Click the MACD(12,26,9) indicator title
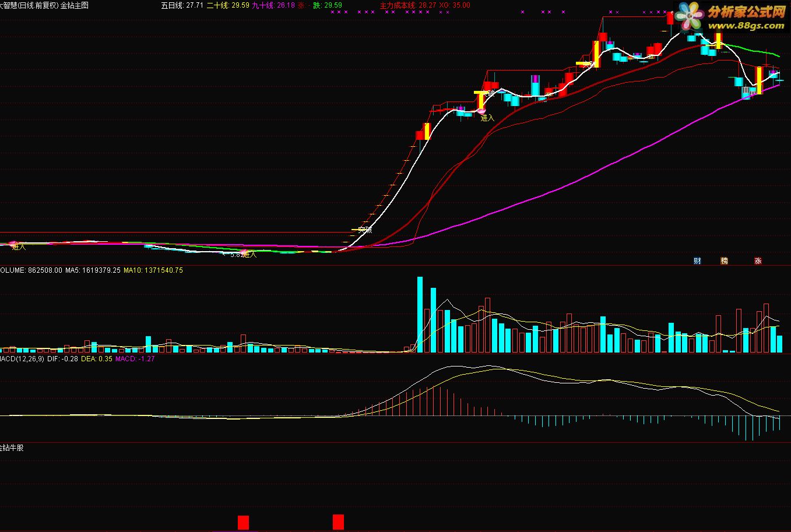791x532 pixels. pos(22,359)
